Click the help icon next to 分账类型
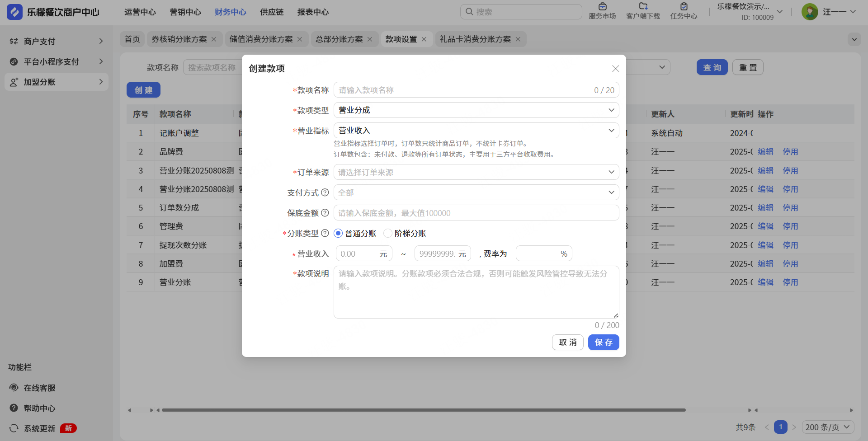The height and width of the screenshot is (441, 868). 325,233
